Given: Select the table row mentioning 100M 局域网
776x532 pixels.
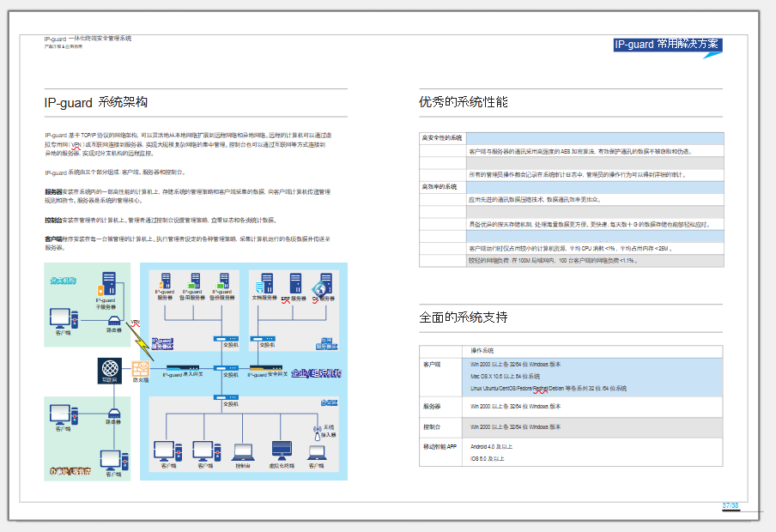Looking at the screenshot, I should pos(572,261).
